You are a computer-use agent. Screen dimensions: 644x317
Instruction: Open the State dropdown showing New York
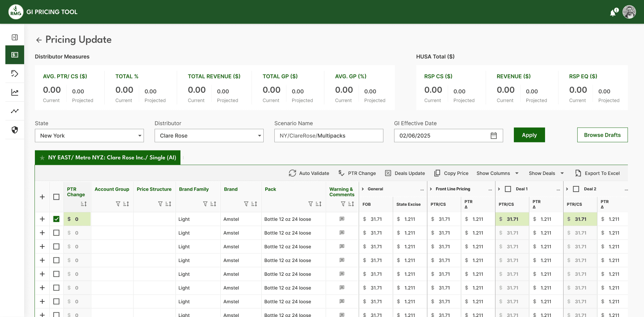(x=89, y=136)
